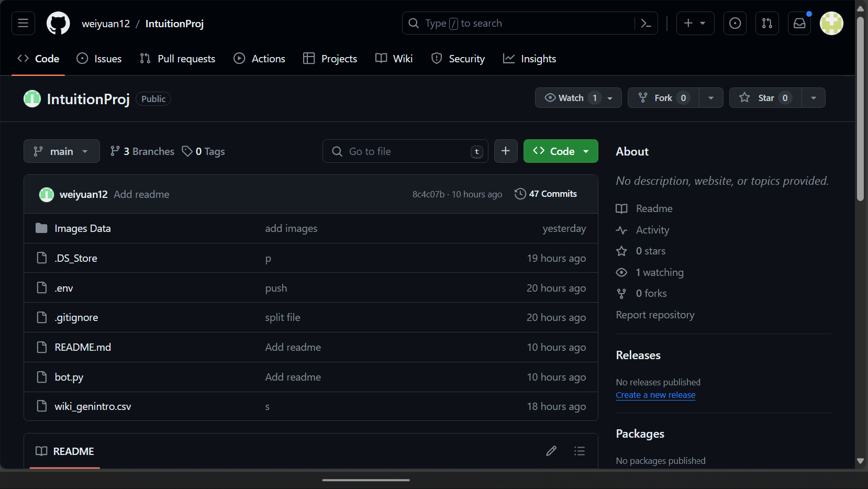Open 'add images' commit message

coord(291,228)
